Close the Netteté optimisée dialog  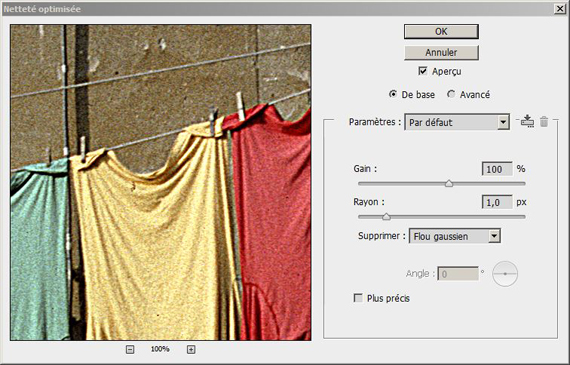pyautogui.click(x=560, y=9)
